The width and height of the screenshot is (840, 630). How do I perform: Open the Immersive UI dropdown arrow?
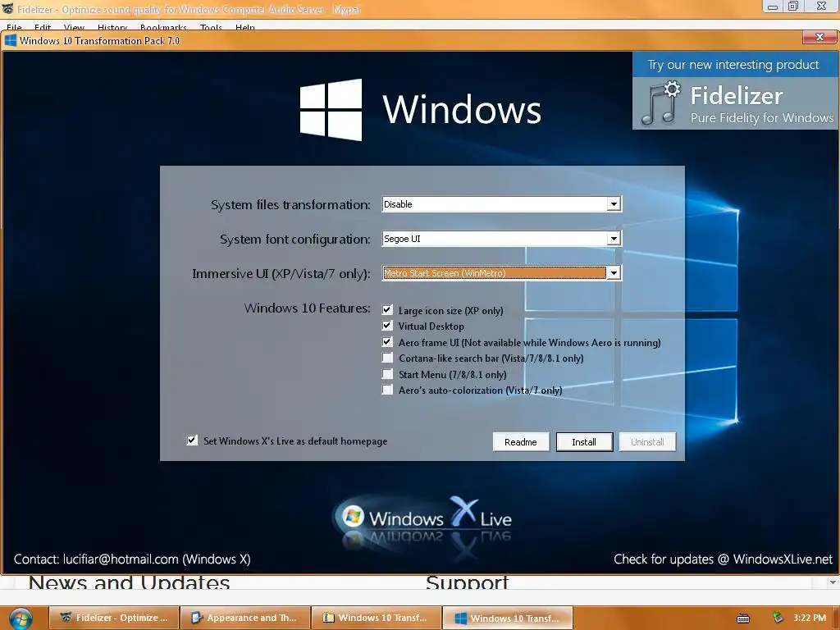coord(614,273)
